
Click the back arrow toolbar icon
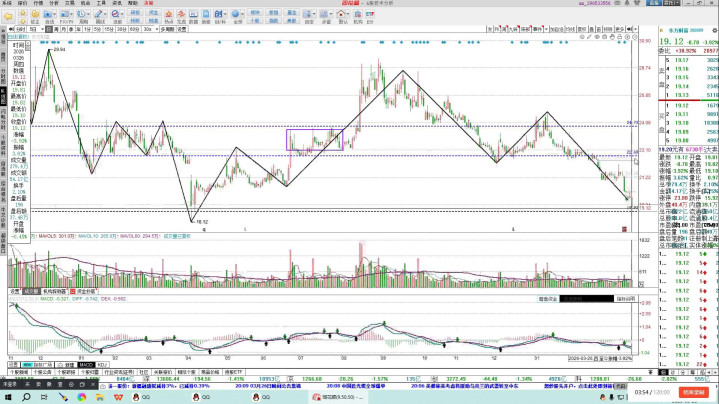(x=8, y=18)
